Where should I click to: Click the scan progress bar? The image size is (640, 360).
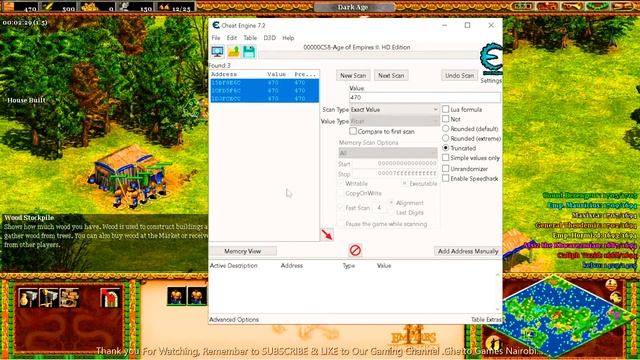tap(369, 55)
